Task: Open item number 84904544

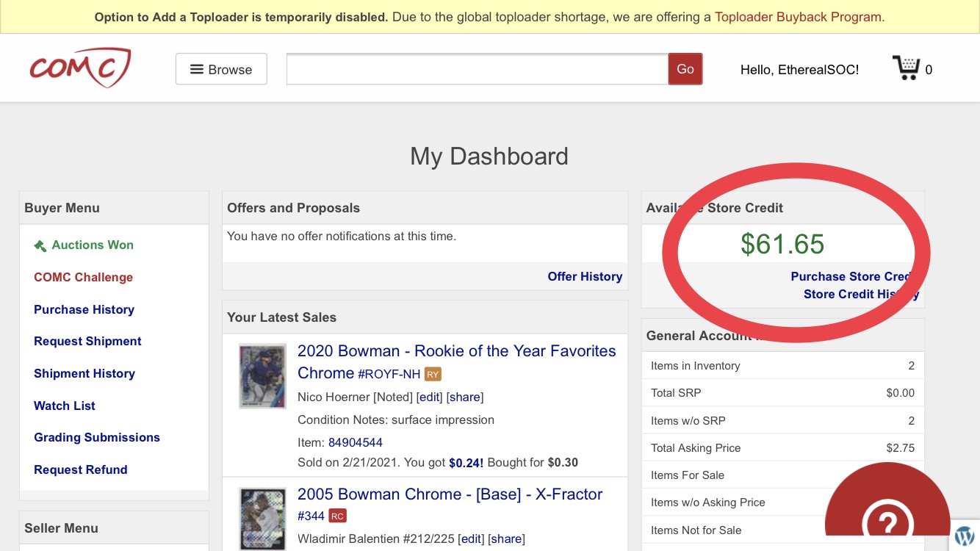Action: pos(356,442)
